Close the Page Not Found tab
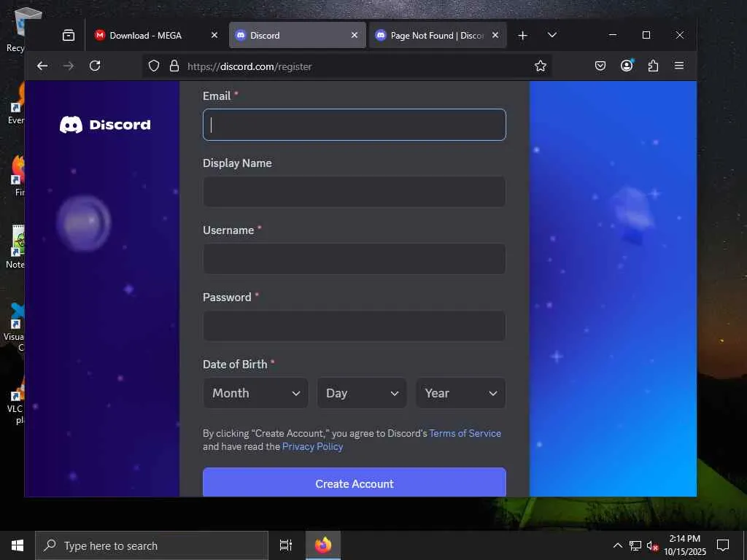The height and width of the screenshot is (560, 747). [495, 35]
